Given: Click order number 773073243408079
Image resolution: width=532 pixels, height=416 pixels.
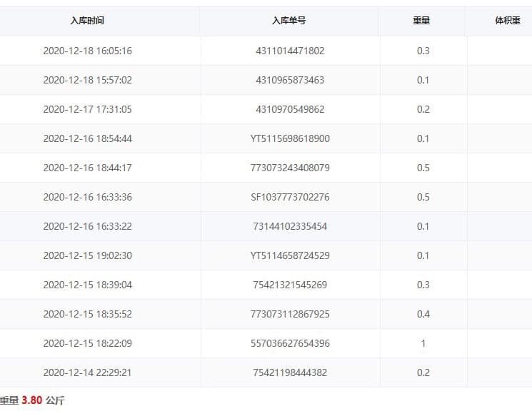Looking at the screenshot, I should click(290, 168).
